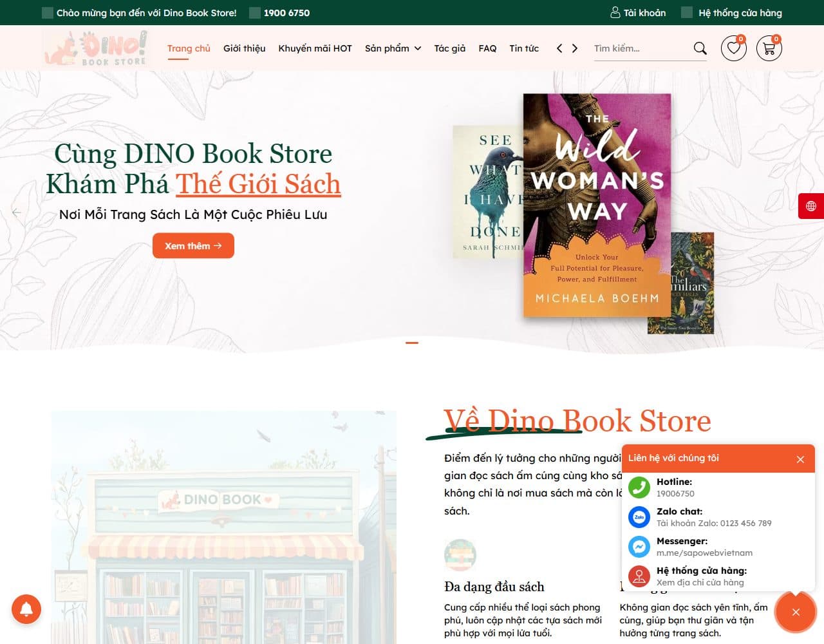This screenshot has height=644, width=824.
Task: Click the green Hotline phone icon
Action: pyautogui.click(x=639, y=488)
